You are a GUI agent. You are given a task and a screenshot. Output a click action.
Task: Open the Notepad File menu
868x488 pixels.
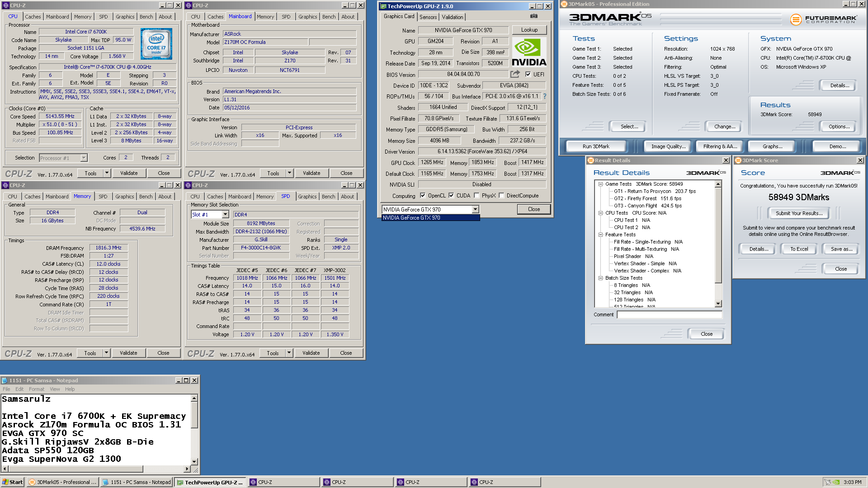click(x=6, y=389)
